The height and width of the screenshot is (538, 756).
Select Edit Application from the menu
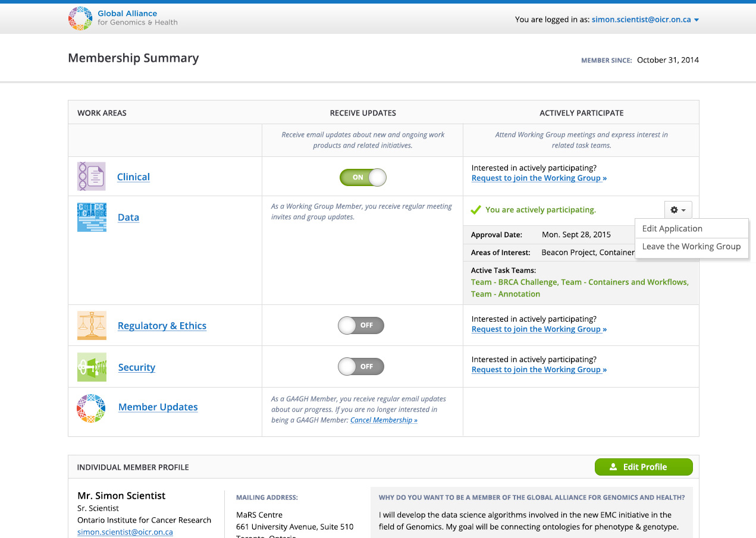(x=672, y=229)
